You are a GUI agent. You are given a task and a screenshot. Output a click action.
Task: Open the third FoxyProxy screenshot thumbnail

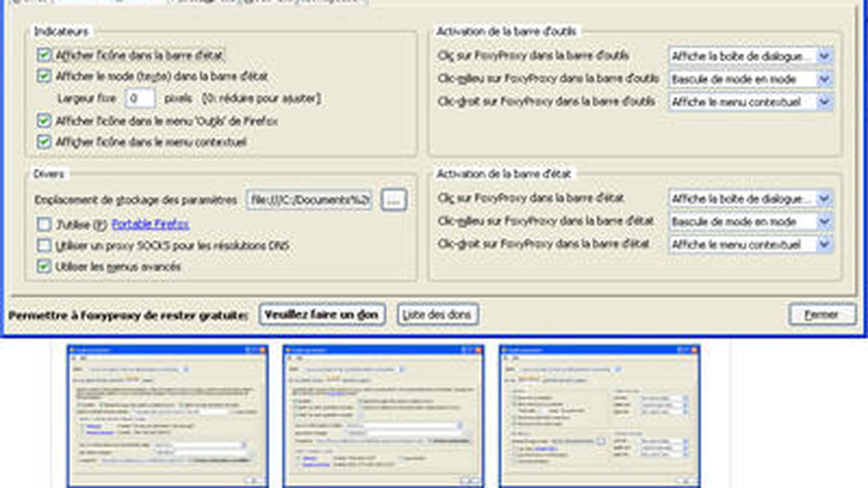[x=599, y=416]
